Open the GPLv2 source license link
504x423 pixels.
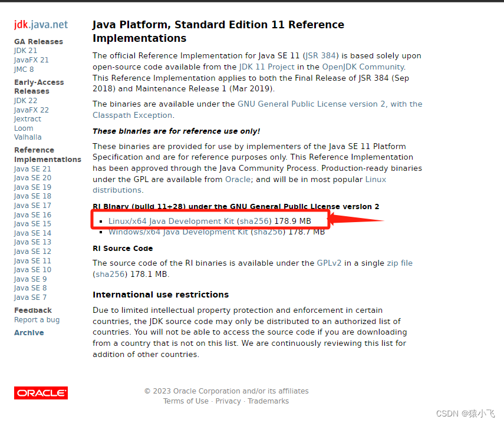point(329,263)
